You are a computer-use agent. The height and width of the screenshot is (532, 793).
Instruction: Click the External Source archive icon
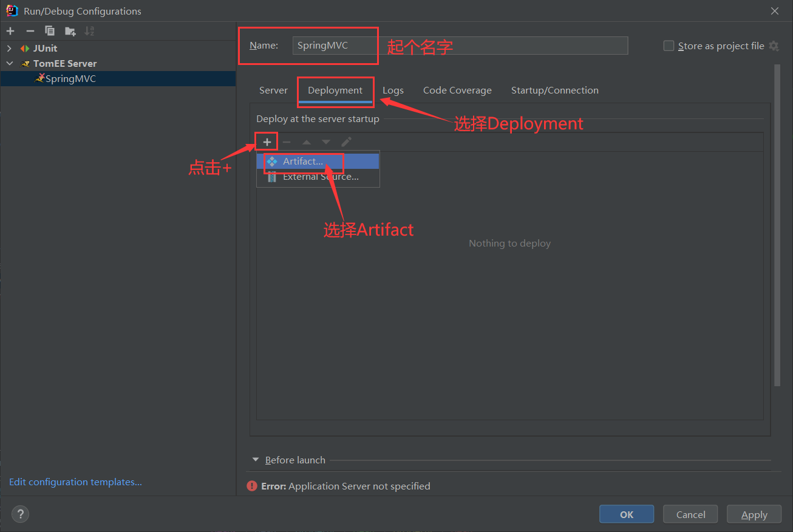272,177
